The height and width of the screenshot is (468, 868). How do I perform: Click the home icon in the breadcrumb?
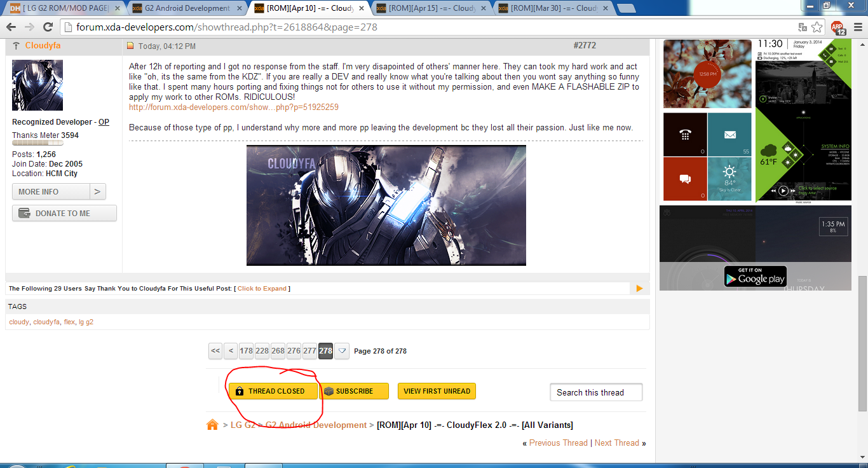(x=212, y=425)
